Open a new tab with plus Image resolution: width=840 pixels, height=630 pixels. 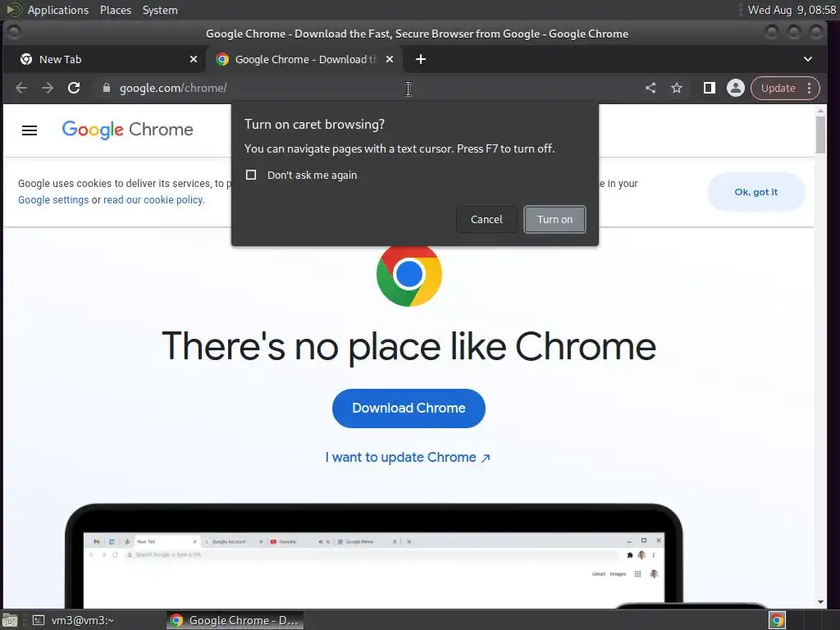(421, 59)
